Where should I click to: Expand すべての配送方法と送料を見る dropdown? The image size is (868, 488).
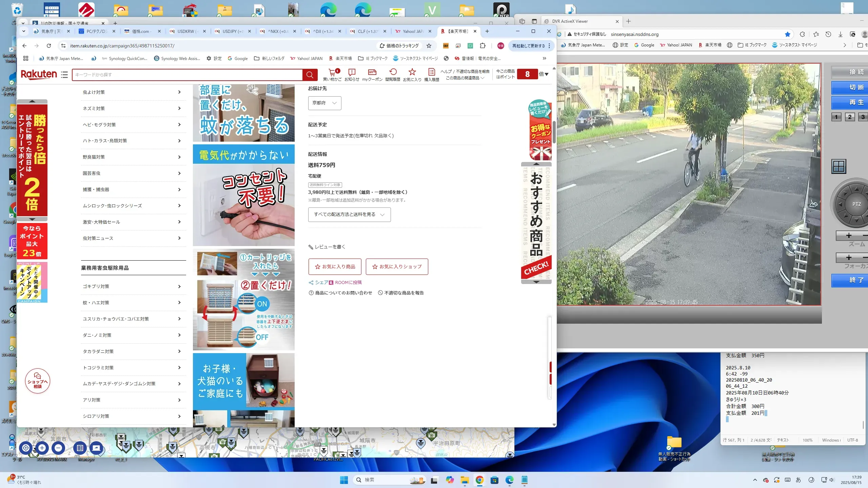[x=349, y=215]
